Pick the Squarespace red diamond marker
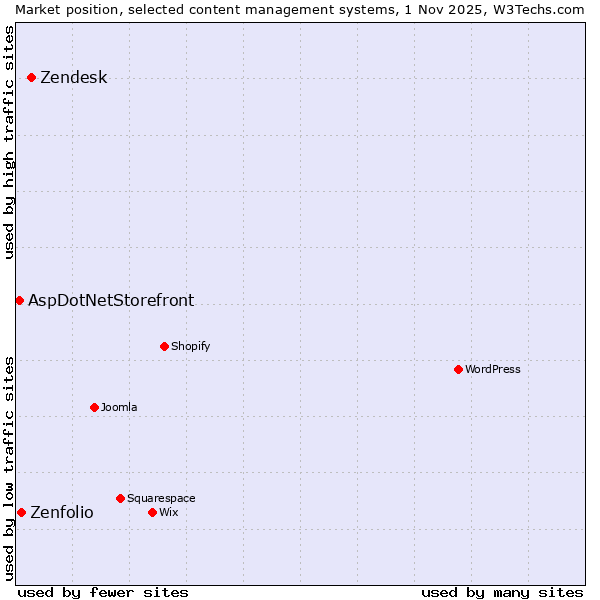This screenshot has height=600, width=600. [x=120, y=498]
